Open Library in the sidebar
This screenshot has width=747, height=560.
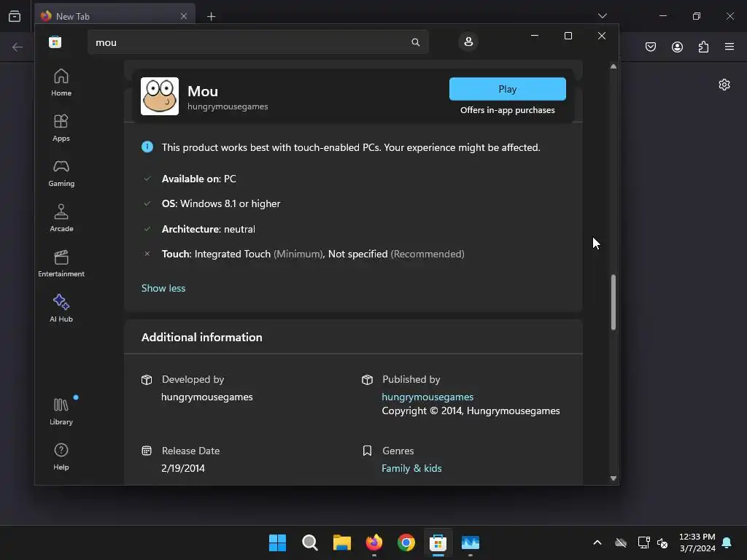pyautogui.click(x=61, y=411)
